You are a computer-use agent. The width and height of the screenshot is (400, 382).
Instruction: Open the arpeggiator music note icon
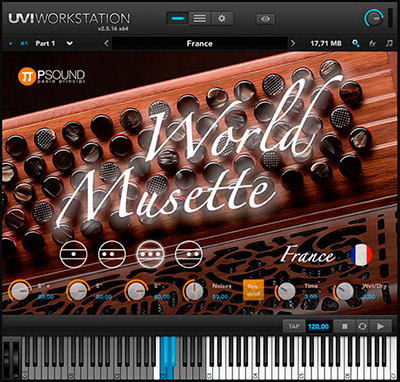click(x=389, y=43)
